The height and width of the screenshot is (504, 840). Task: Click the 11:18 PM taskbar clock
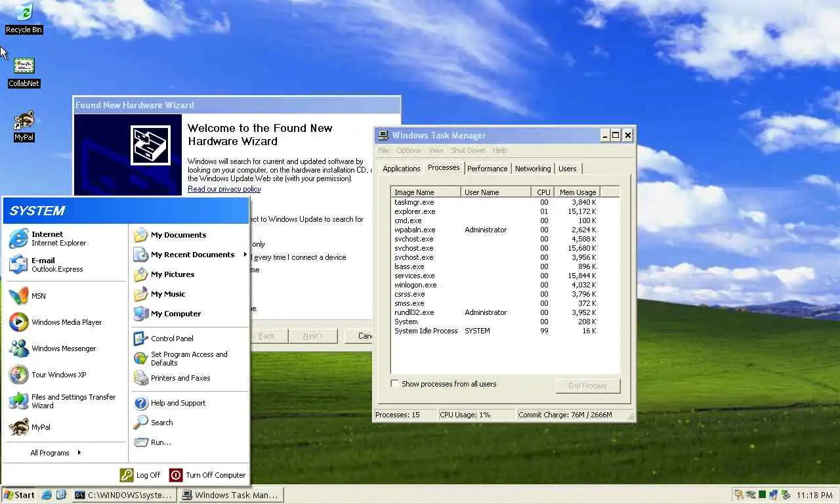tap(814, 495)
